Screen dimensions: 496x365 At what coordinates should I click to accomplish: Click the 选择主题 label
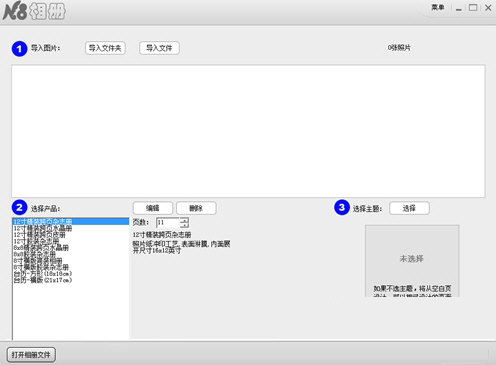367,209
